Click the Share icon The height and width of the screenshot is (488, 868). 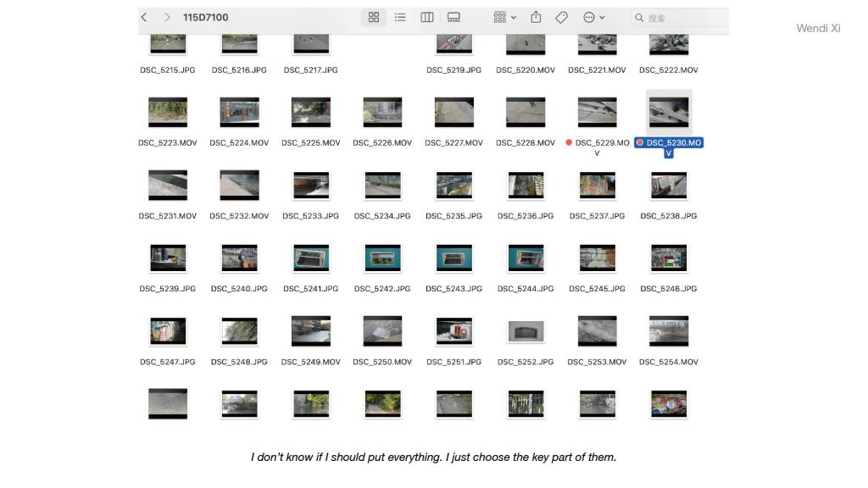coord(536,17)
